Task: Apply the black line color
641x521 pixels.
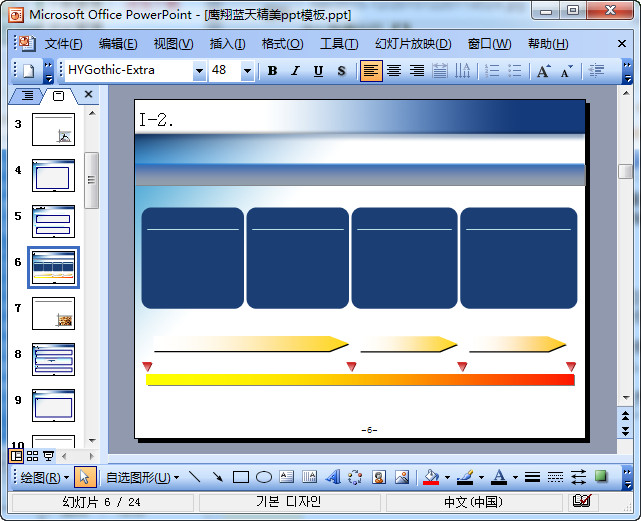Action: tap(465, 477)
